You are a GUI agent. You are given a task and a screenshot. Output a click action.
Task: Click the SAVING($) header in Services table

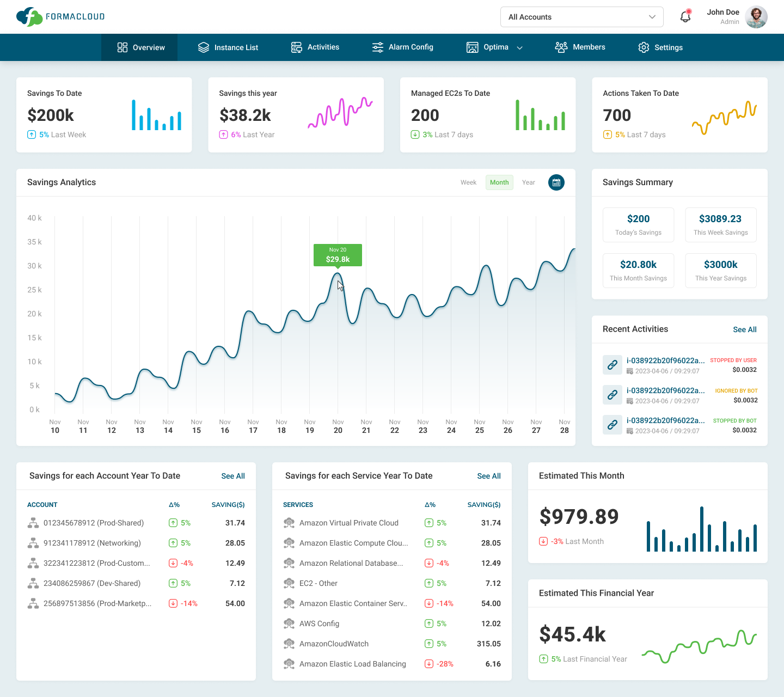coord(484,505)
